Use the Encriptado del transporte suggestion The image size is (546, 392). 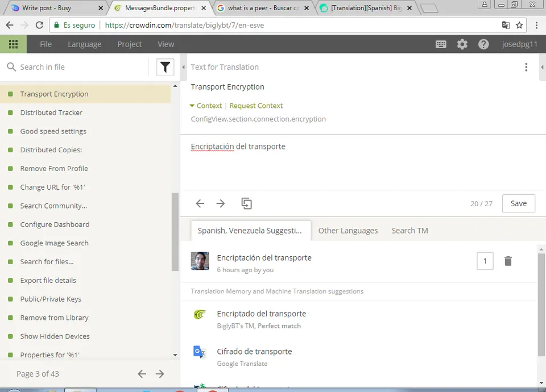tap(262, 314)
